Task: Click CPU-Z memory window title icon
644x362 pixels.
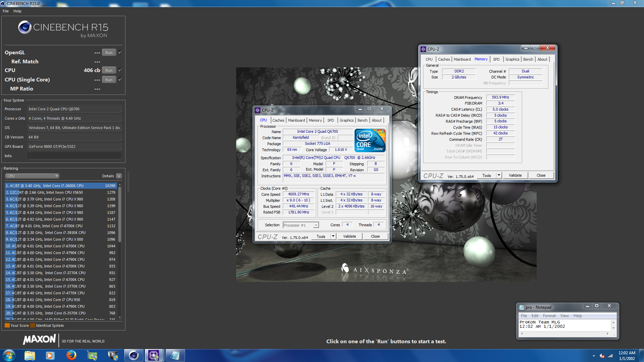Action: pyautogui.click(x=424, y=49)
